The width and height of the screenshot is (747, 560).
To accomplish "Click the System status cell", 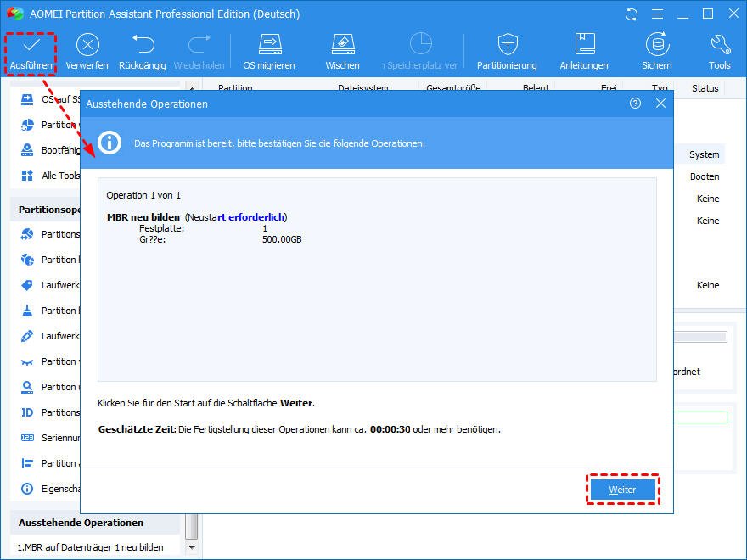I will (x=704, y=154).
